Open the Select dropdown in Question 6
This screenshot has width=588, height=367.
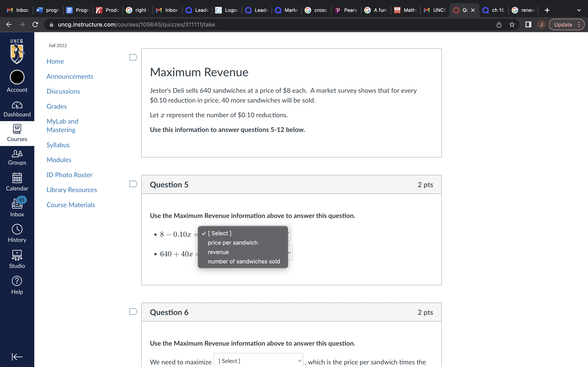pos(258,361)
